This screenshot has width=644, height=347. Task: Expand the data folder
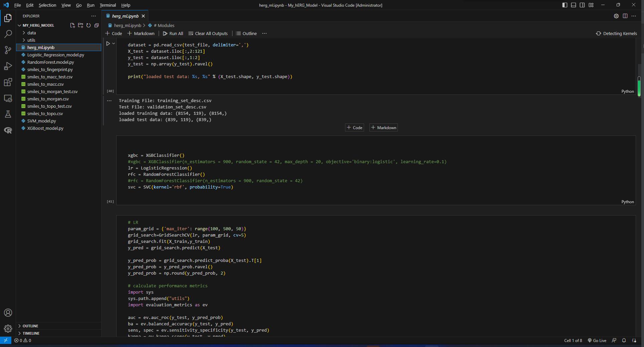click(x=59, y=33)
